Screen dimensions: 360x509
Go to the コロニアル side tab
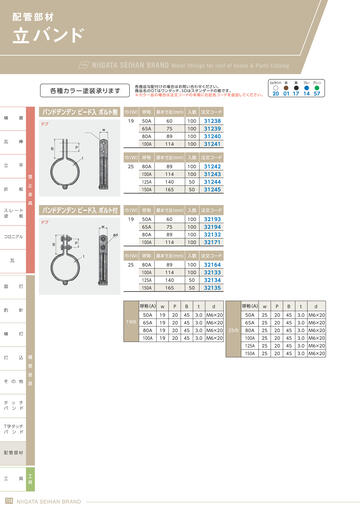click(x=13, y=237)
